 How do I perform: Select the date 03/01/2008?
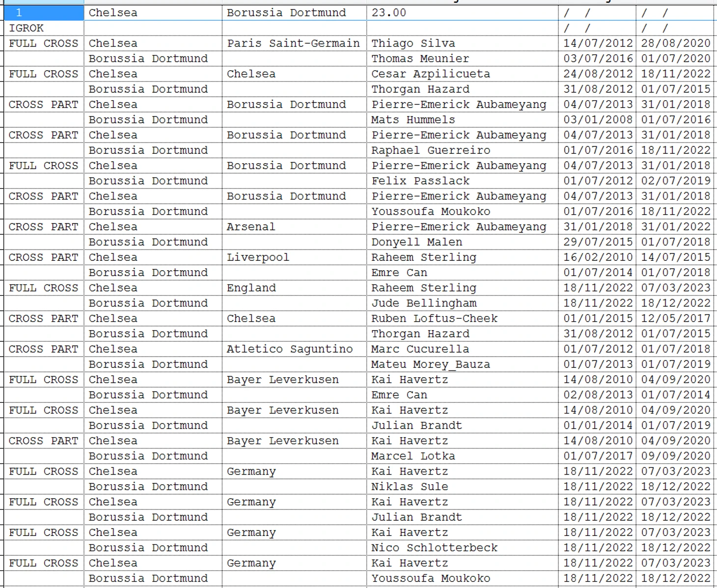click(598, 119)
